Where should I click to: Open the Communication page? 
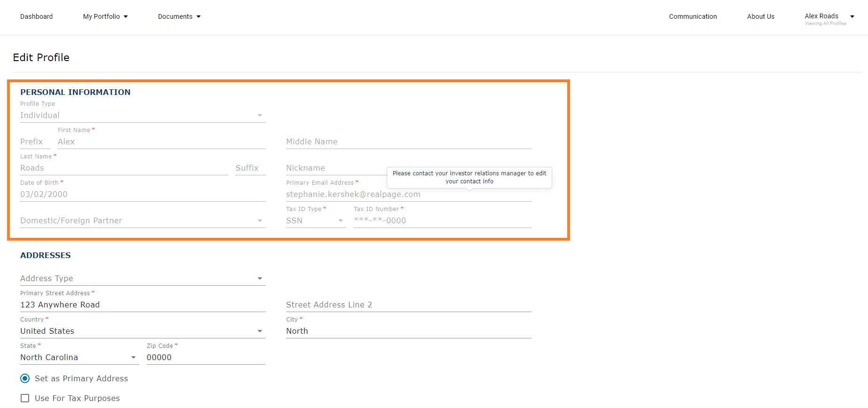(x=693, y=16)
